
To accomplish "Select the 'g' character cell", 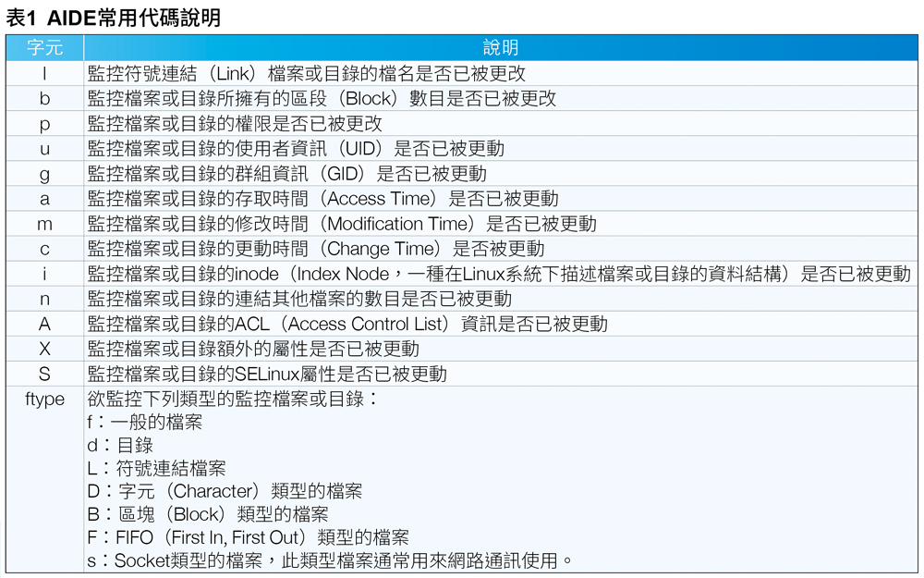I will click(44, 174).
